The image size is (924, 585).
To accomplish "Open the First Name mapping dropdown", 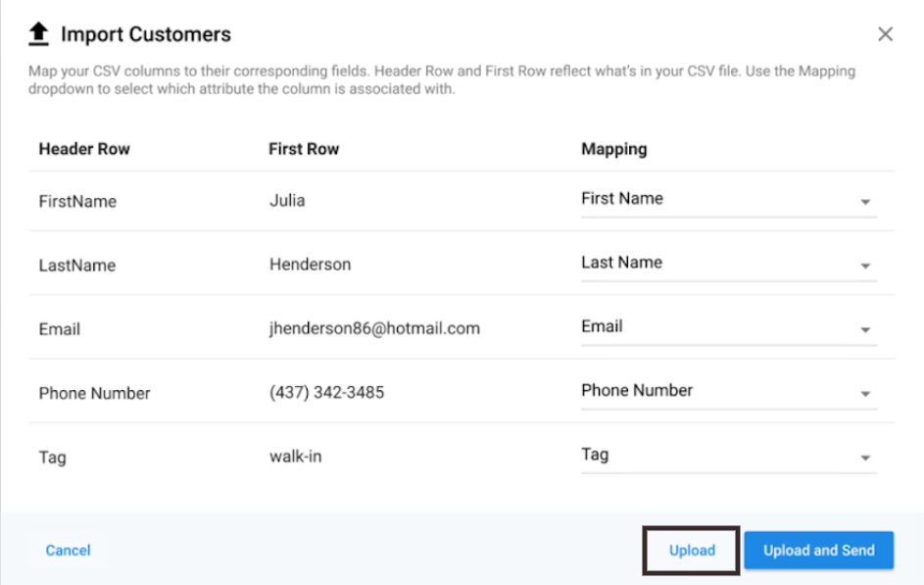I will pos(729,200).
